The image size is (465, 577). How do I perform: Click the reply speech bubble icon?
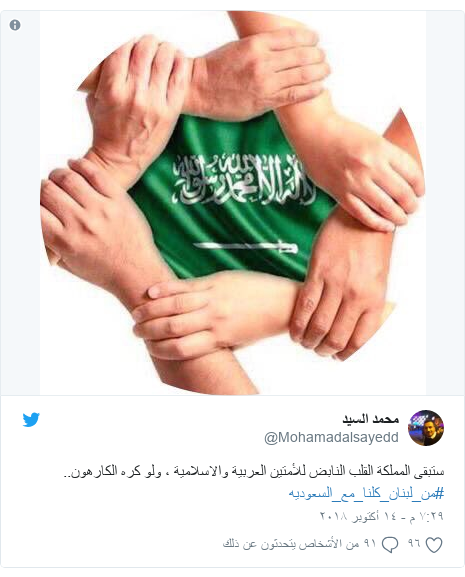click(x=390, y=545)
